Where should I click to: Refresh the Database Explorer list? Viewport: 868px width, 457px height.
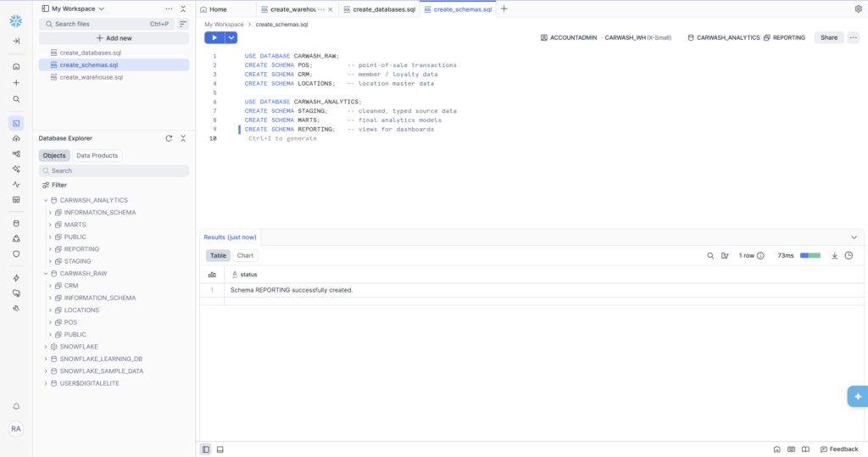point(169,138)
